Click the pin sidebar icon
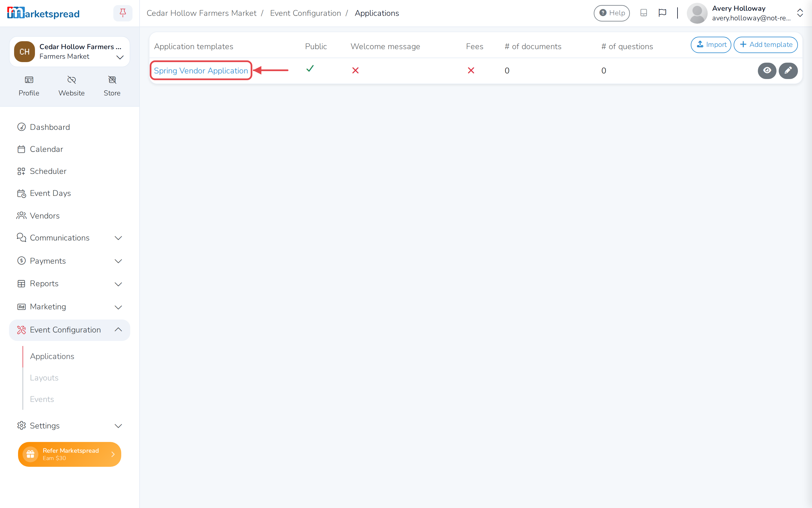The image size is (812, 508). pos(123,13)
